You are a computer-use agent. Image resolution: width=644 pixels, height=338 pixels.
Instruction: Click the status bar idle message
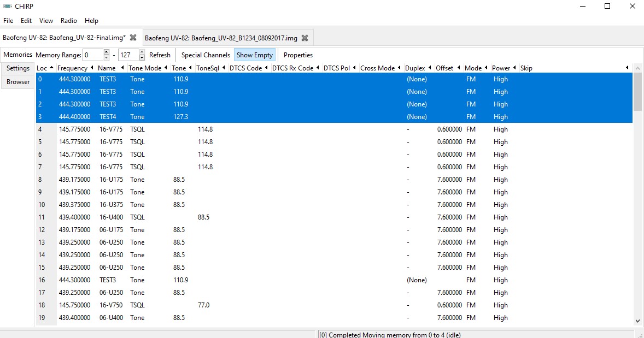[x=390, y=335]
